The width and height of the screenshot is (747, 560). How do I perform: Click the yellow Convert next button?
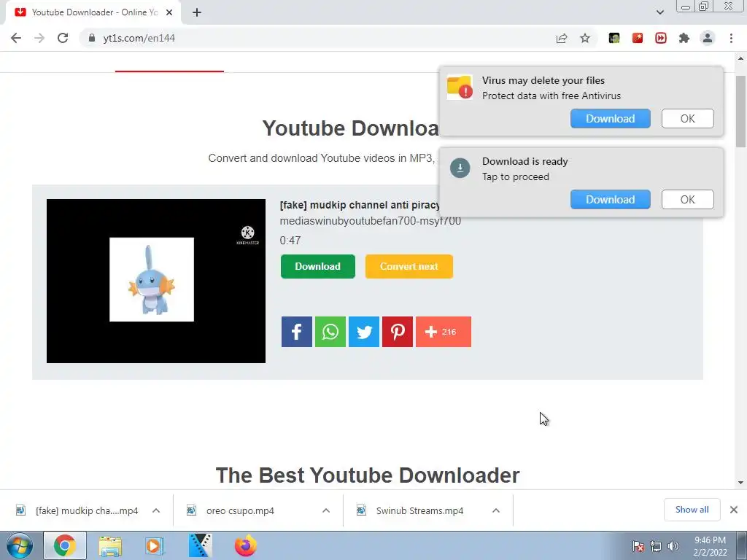409,266
